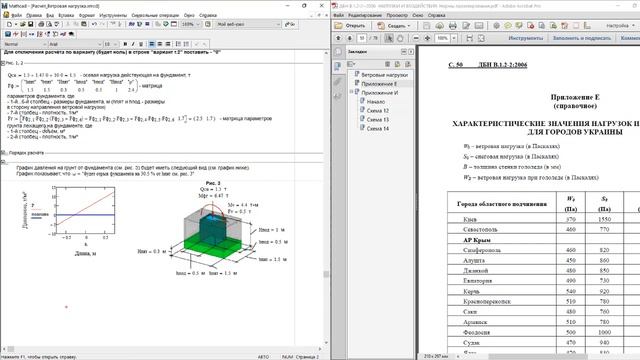Open Acrobat zoom level dropdown arrow

[x=453, y=38]
